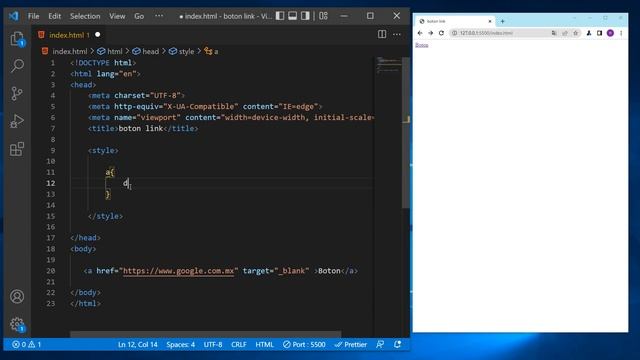Open the browser side panel icon

click(599, 33)
